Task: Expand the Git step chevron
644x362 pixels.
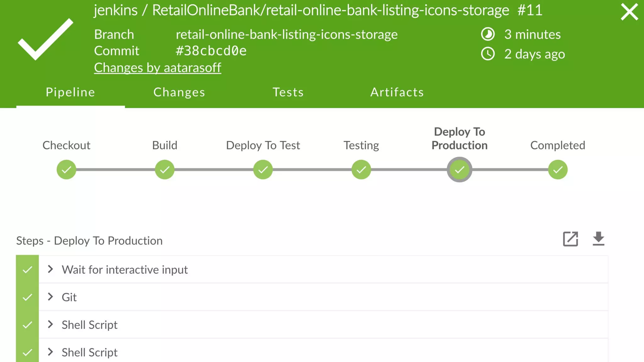Action: pos(50,297)
